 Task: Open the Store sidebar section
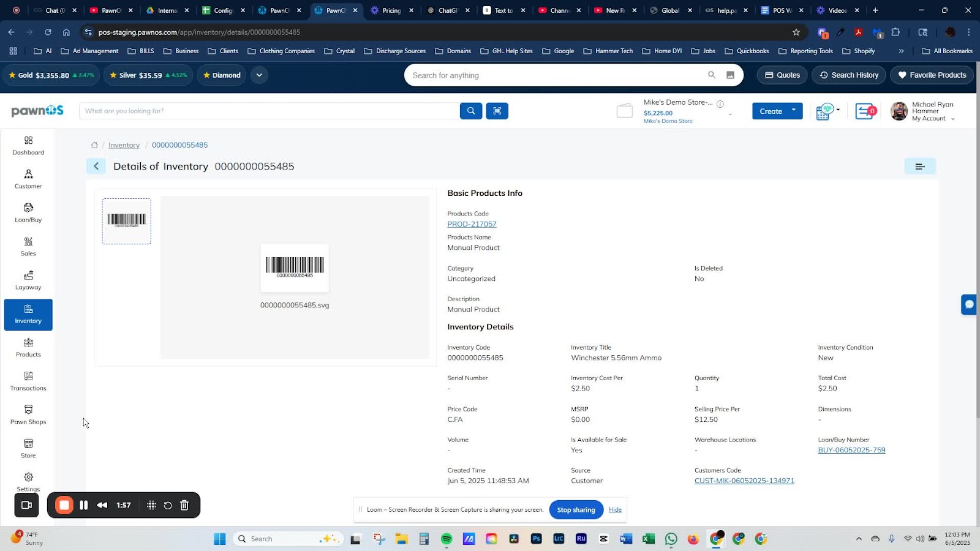(28, 449)
